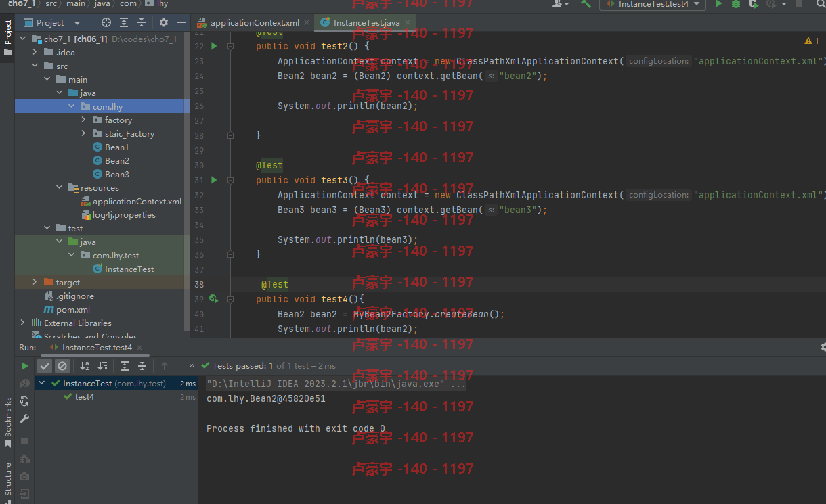Expand External Libraries node
The height and width of the screenshot is (504, 826).
coord(23,323)
